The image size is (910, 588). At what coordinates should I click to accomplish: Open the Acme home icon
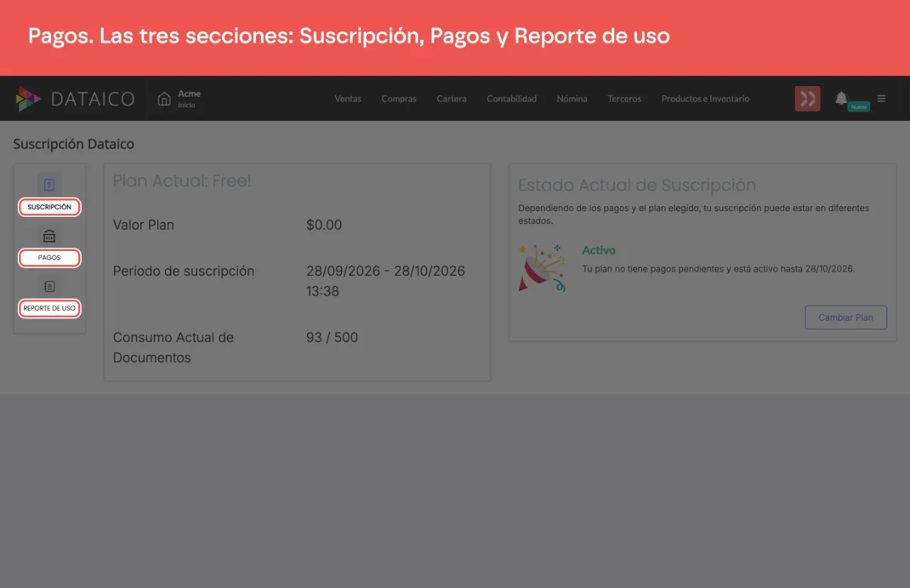tap(164, 99)
